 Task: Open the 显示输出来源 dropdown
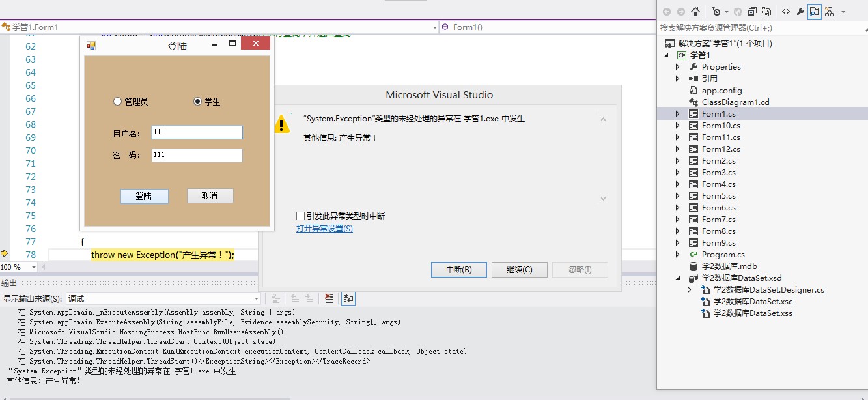coord(256,298)
